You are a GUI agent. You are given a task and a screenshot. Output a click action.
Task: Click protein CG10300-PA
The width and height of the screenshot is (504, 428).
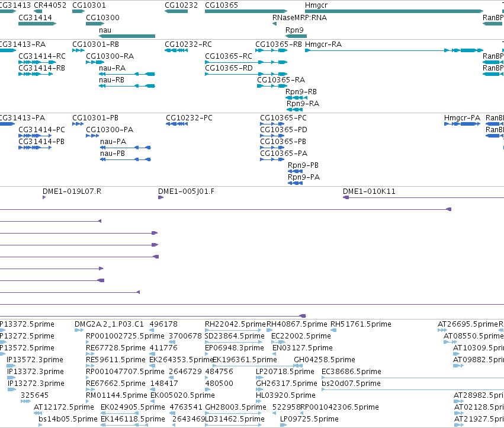point(92,136)
